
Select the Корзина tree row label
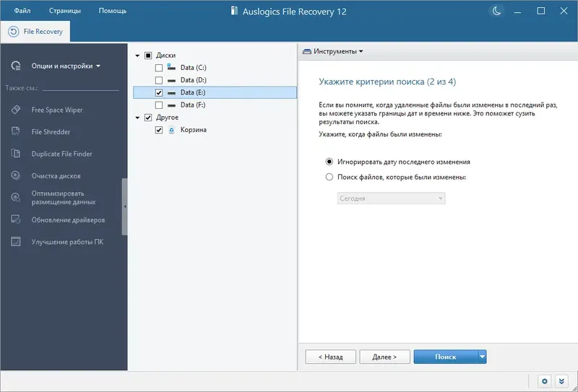click(x=193, y=130)
